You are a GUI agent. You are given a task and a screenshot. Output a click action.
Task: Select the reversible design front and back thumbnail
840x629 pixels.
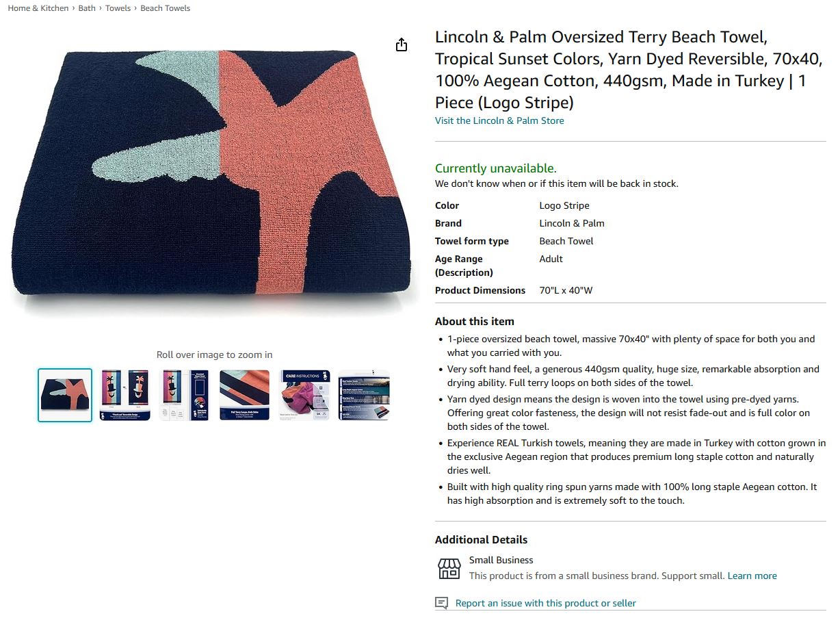[124, 395]
